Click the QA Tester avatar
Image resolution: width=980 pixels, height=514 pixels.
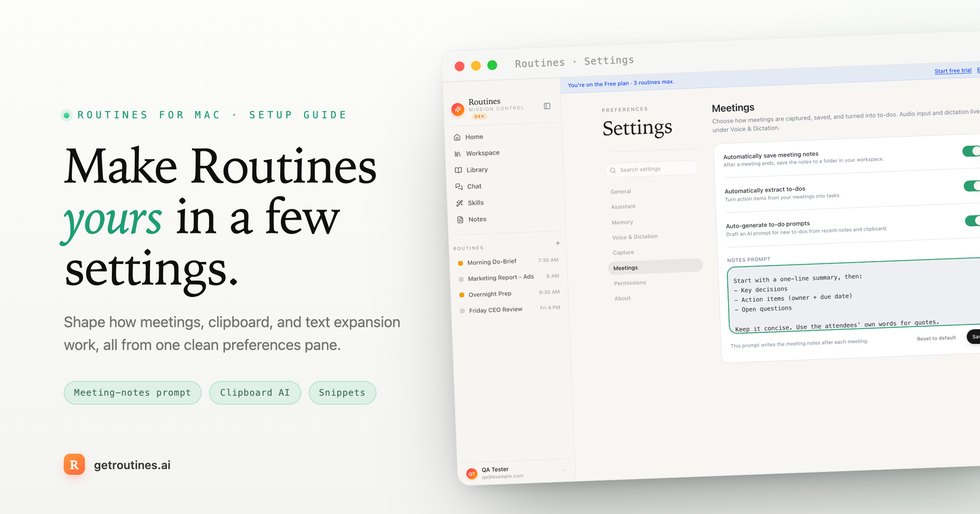coord(472,474)
